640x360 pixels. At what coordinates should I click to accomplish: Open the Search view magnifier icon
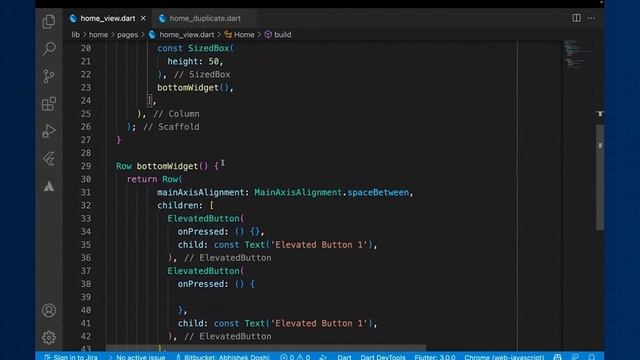pos(49,49)
